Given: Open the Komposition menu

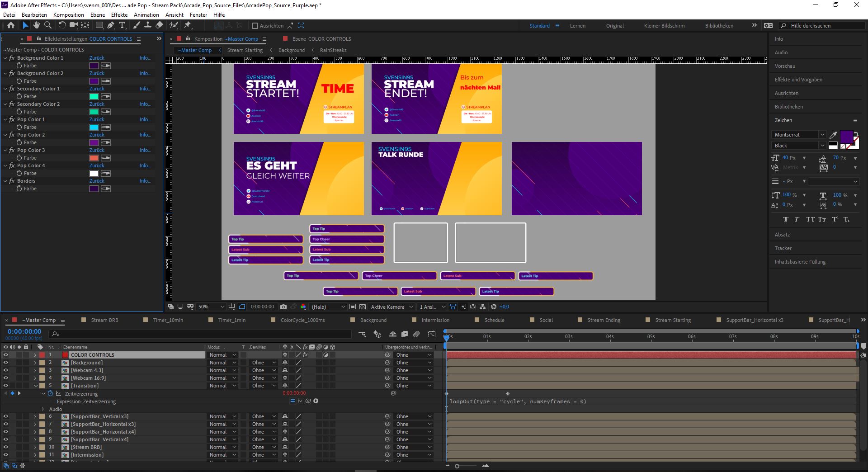Looking at the screenshot, I should pos(68,14).
